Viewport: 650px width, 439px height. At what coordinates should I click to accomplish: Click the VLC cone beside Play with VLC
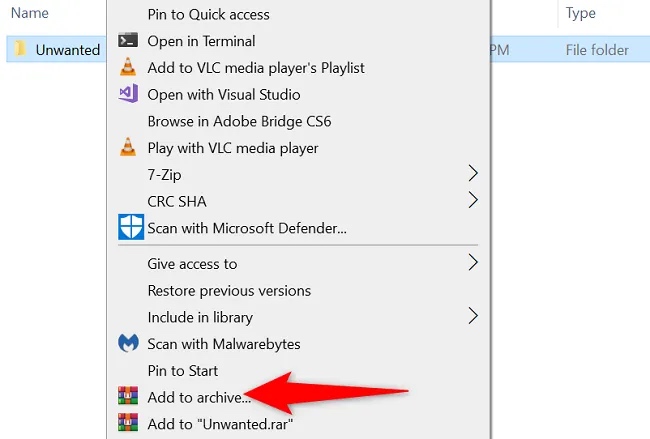click(128, 147)
